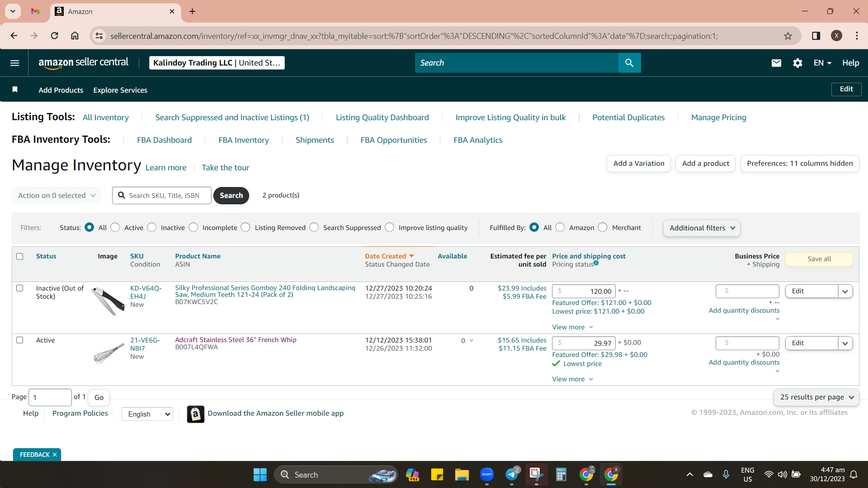Open the browser side panel icon
Screen dimensions: 868x488
(x=816, y=36)
